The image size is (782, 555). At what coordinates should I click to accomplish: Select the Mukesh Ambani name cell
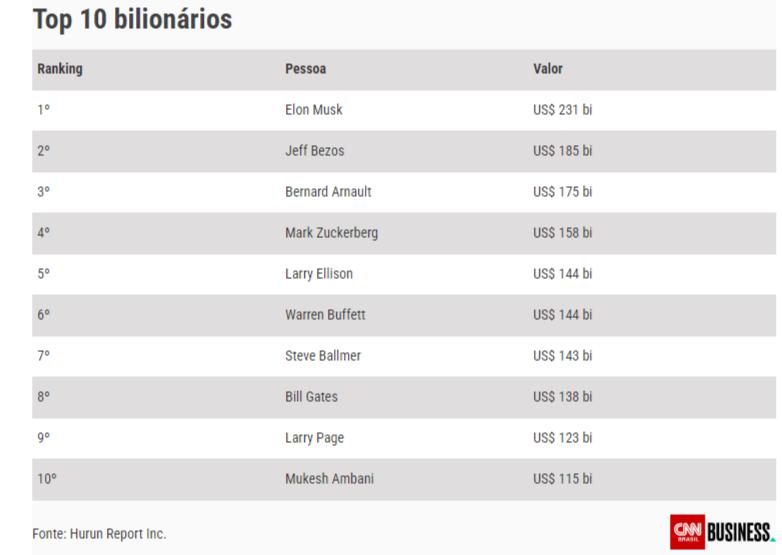tap(329, 479)
